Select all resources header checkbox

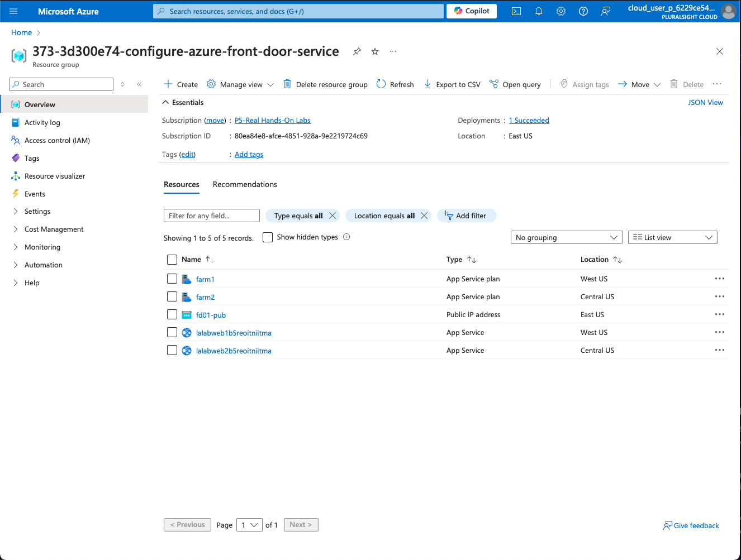coord(172,260)
